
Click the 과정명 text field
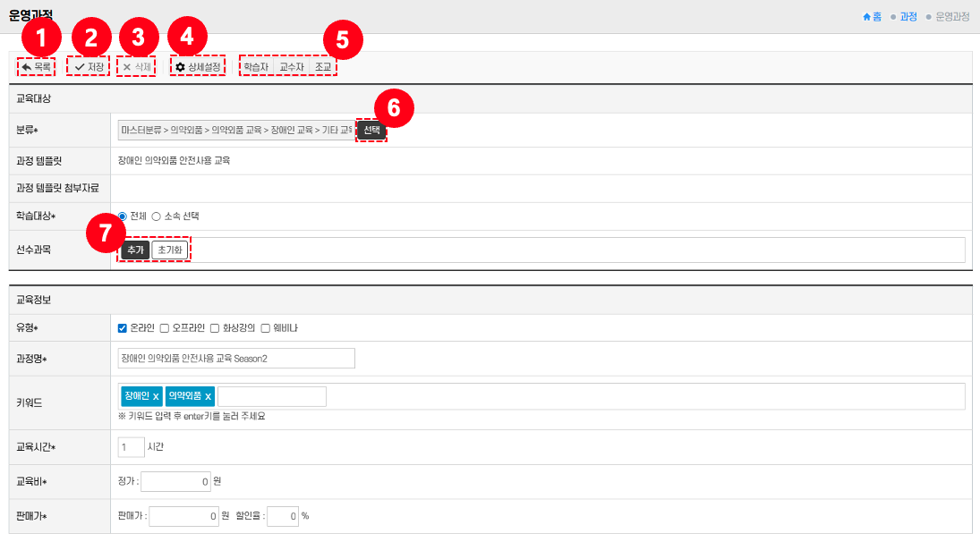236,359
